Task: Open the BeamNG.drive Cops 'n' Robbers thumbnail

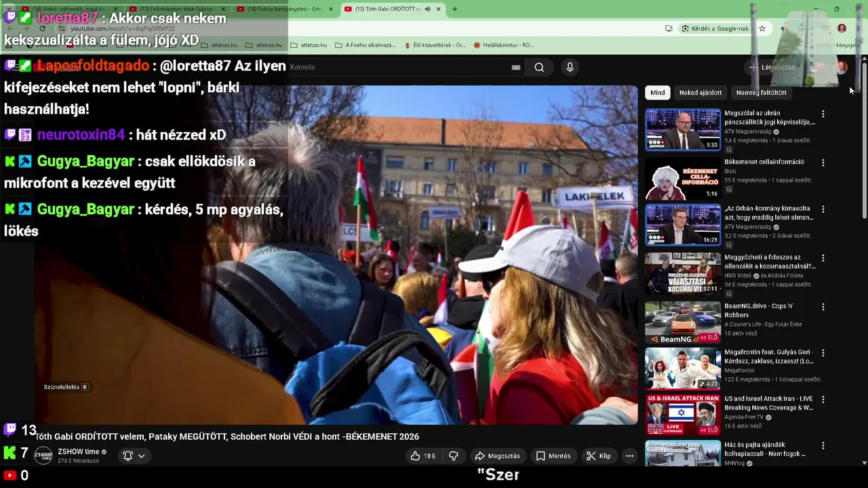Action: coord(683,323)
